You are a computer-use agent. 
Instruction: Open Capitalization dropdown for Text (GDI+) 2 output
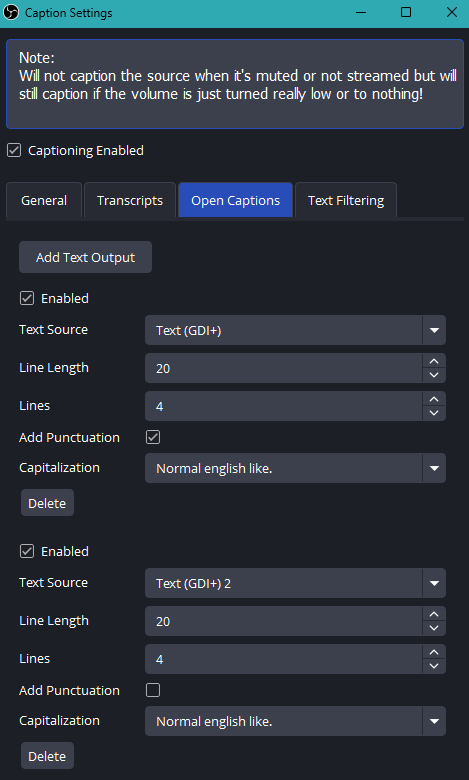pos(295,721)
